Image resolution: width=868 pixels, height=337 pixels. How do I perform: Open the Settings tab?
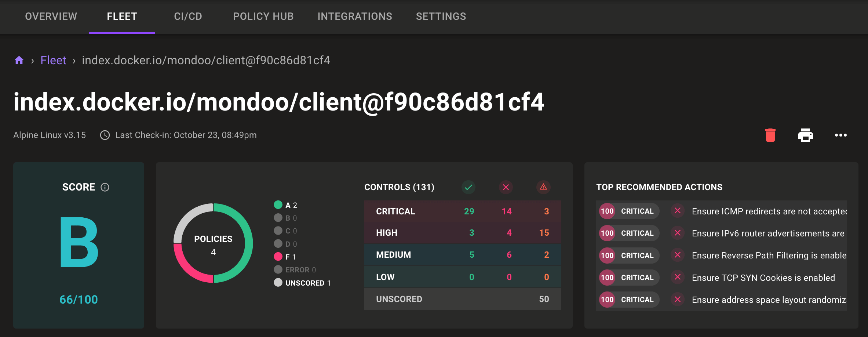pos(441,17)
